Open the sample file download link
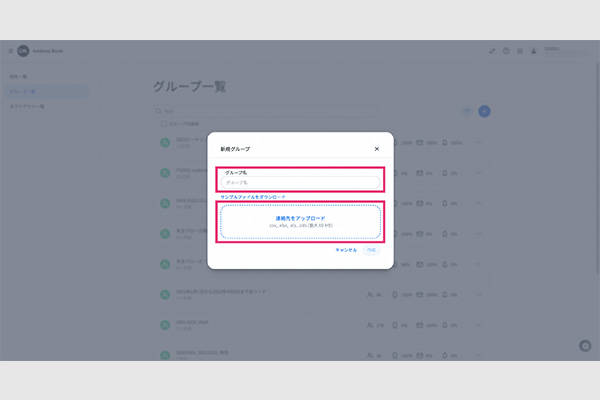This screenshot has height=400, width=600. pos(253,197)
